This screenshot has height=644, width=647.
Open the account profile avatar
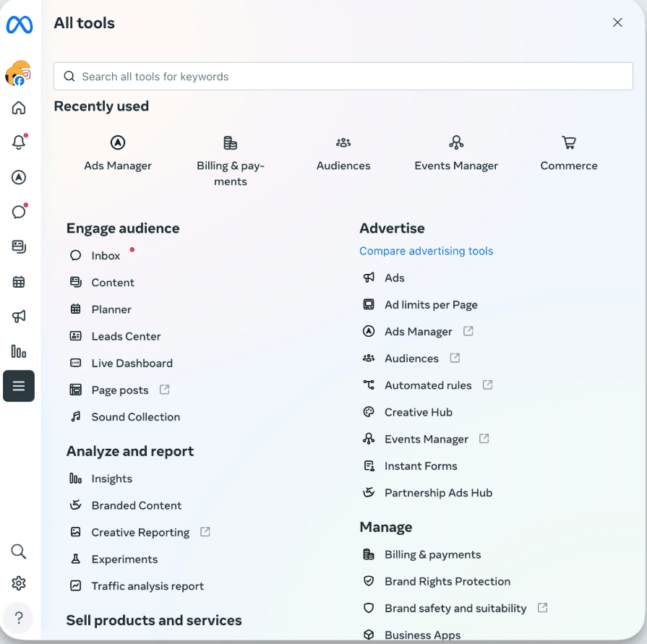tap(18, 73)
